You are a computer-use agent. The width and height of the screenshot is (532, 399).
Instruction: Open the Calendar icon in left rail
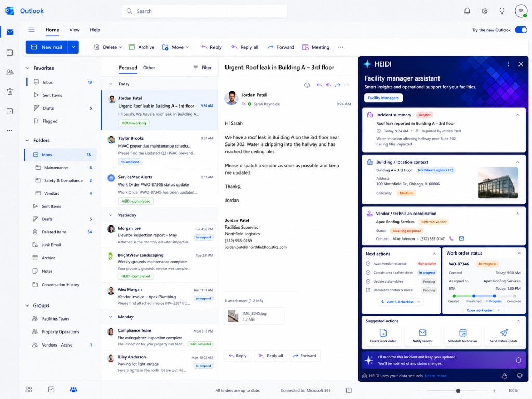click(x=10, y=52)
